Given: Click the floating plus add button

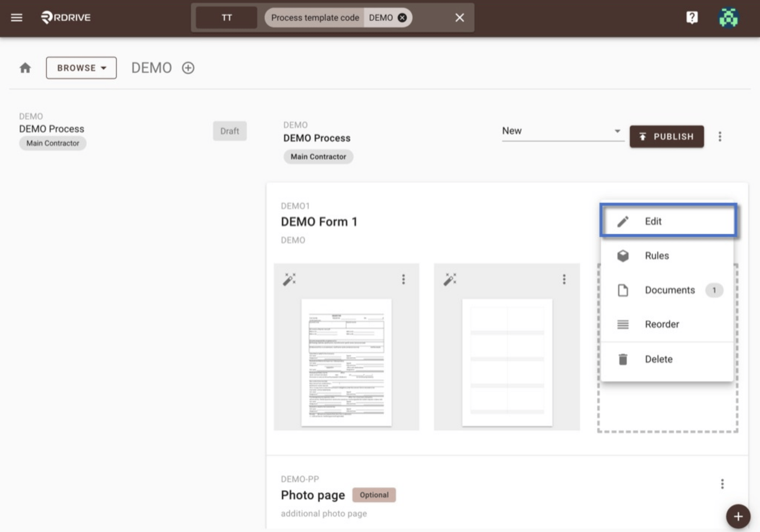Looking at the screenshot, I should coord(738,516).
